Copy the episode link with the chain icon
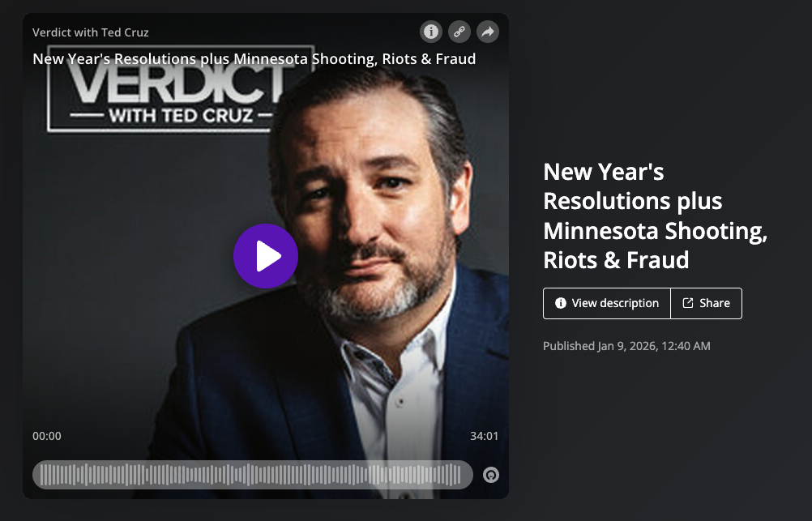 pyautogui.click(x=459, y=32)
